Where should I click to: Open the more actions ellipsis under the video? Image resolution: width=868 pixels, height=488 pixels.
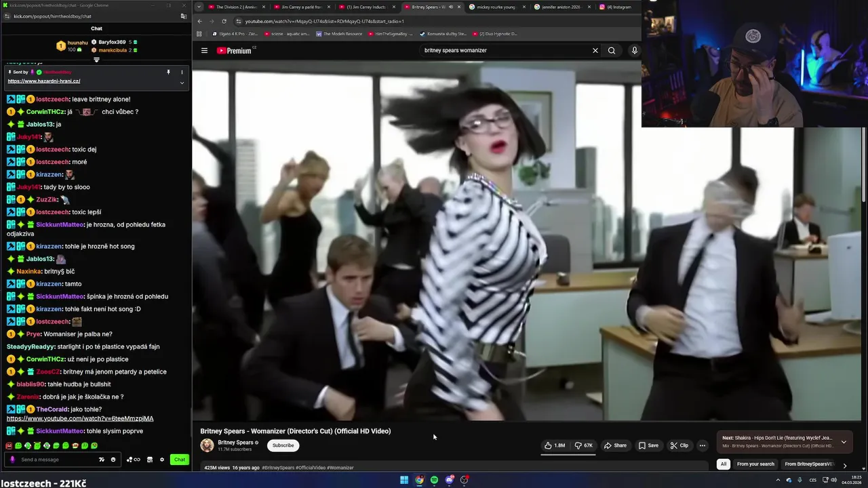click(x=703, y=445)
